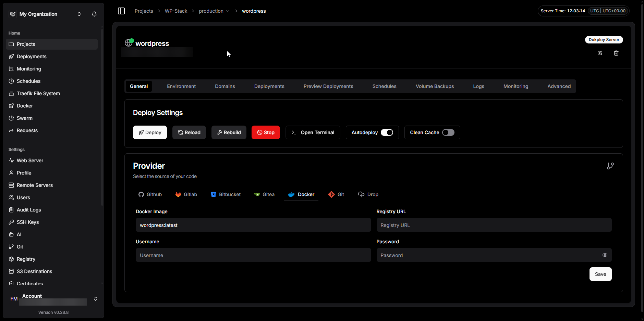
Task: Open Swarm in the sidebar
Action: [x=52, y=118]
